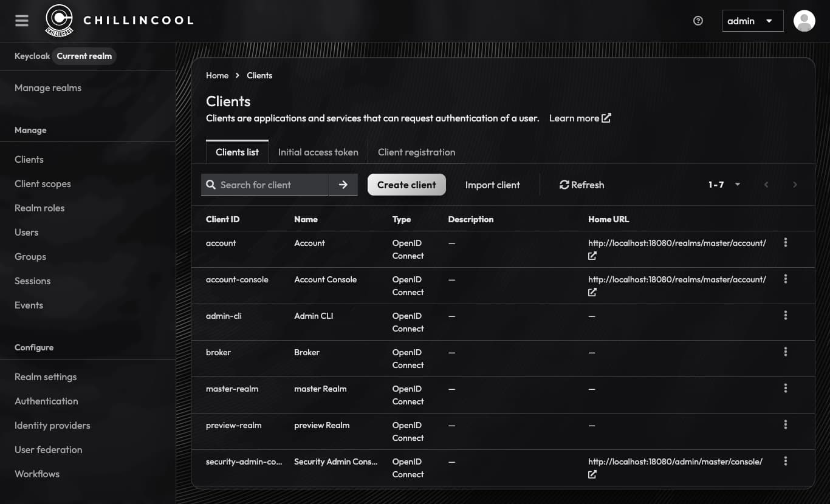Open Workflows in sidebar
This screenshot has width=830, height=504.
pyautogui.click(x=37, y=474)
